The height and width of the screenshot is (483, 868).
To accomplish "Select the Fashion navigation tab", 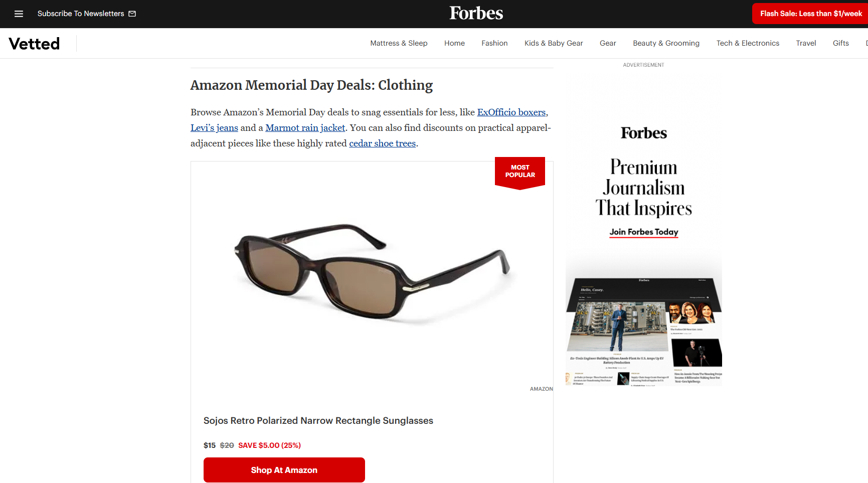I will [494, 43].
